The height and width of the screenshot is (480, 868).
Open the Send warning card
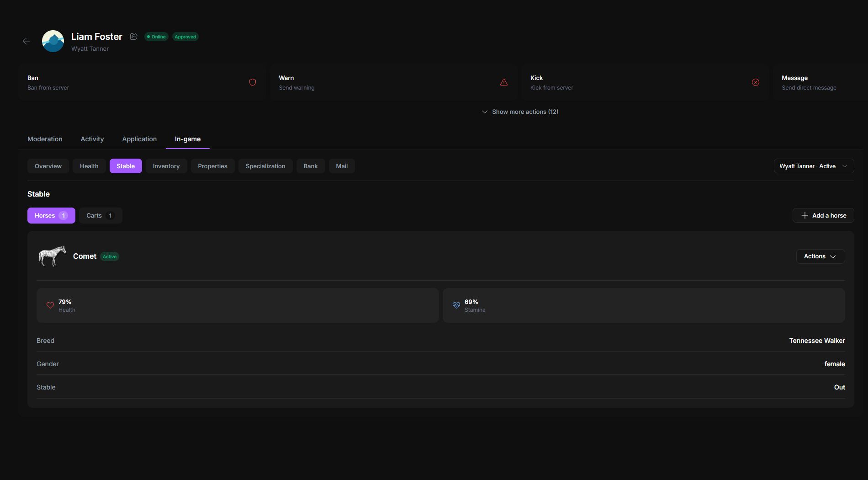point(393,82)
